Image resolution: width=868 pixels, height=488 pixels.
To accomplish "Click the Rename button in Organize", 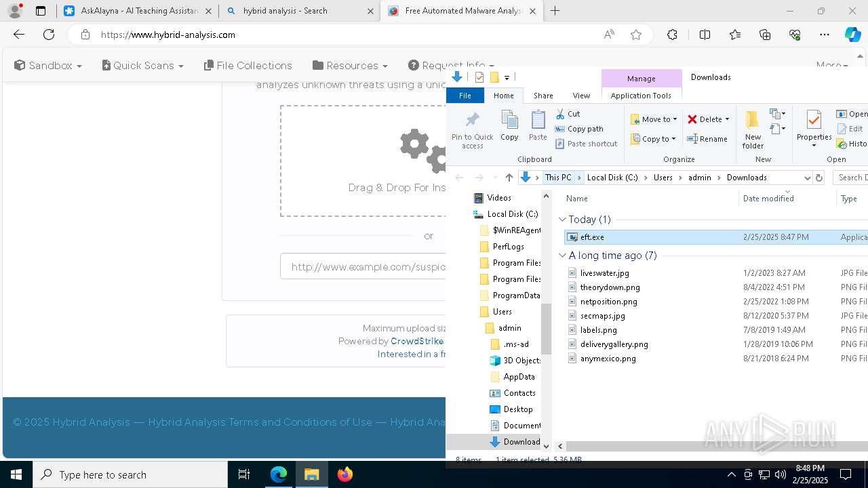I will tap(707, 139).
